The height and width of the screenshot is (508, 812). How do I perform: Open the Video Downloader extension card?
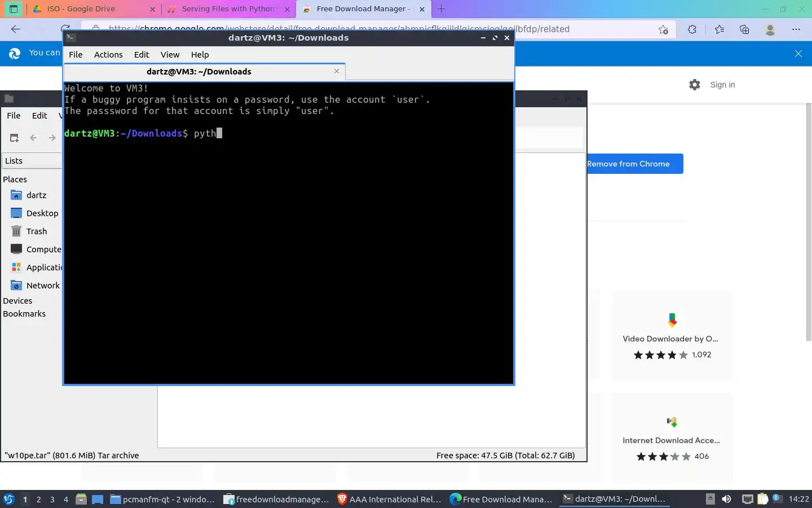[671, 336]
